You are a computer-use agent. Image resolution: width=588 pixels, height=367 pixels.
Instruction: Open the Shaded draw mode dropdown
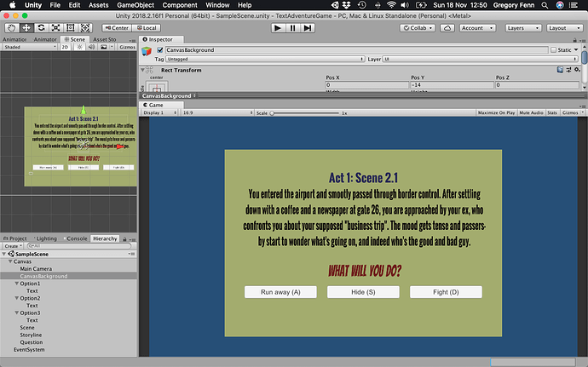[x=30, y=47]
